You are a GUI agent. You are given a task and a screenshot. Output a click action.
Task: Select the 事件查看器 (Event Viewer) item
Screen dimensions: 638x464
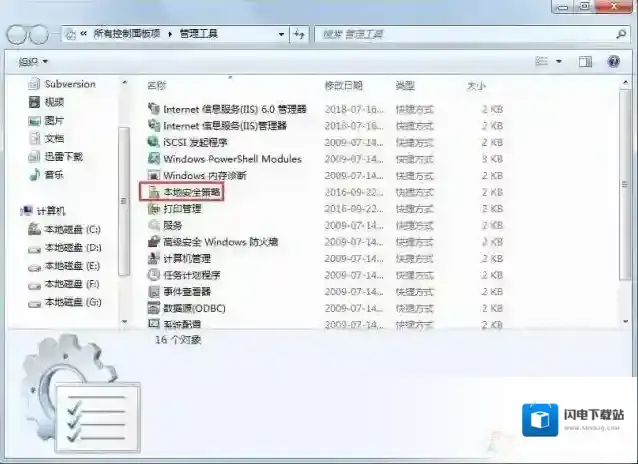187,291
